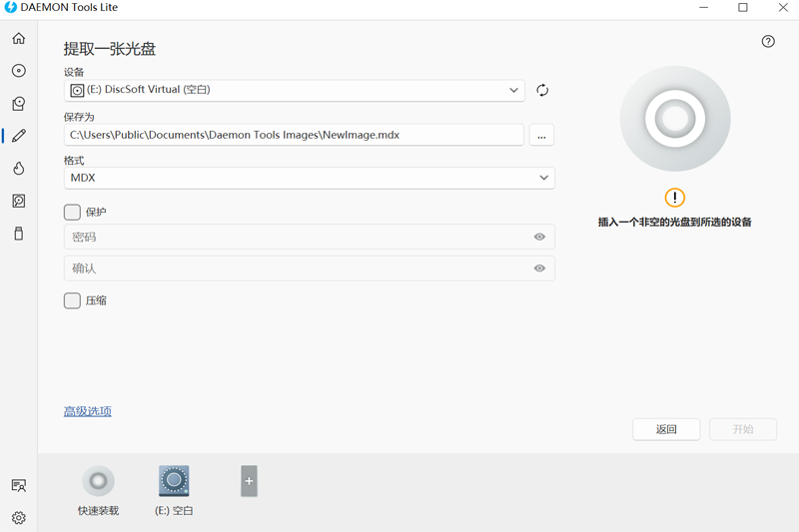799x532 pixels.
Task: Show the 密码 password field text
Action: 539,237
